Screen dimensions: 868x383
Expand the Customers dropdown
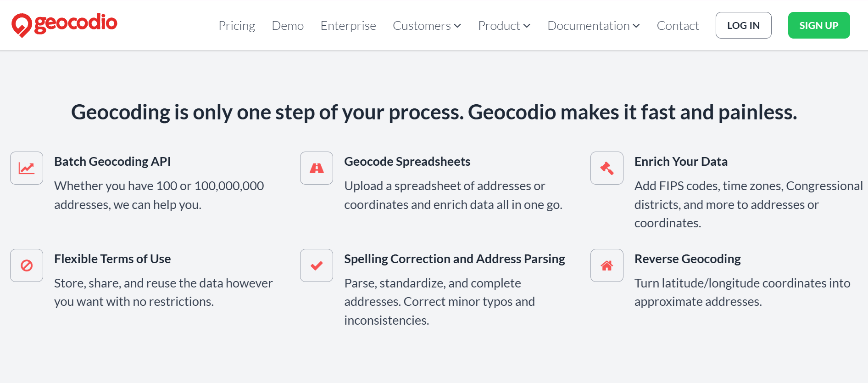click(426, 26)
